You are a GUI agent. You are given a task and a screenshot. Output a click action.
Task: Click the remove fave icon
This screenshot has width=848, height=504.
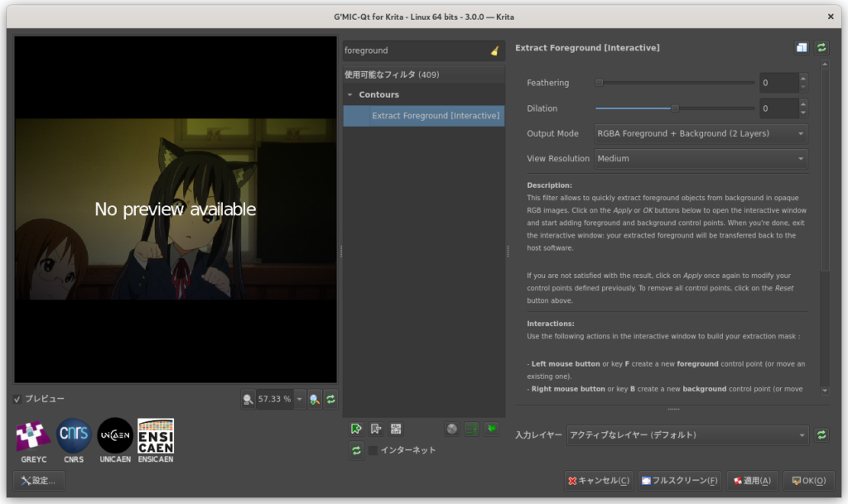[376, 429]
